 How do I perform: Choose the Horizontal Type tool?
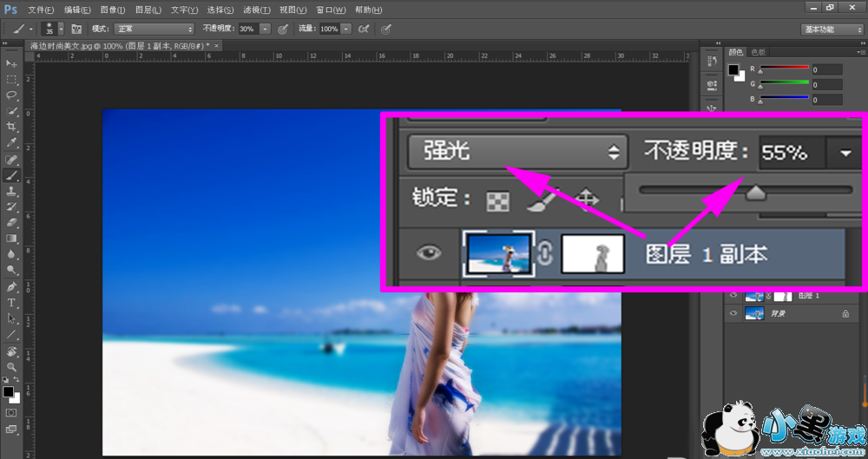point(11,303)
